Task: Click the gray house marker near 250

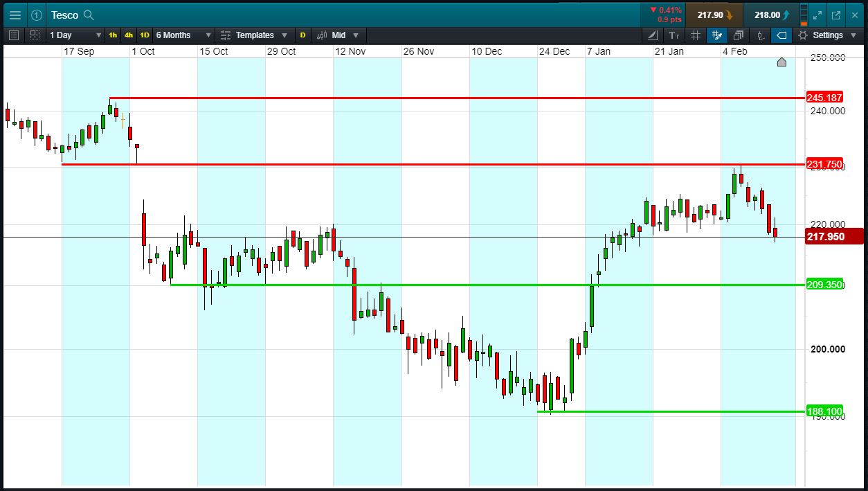Action: (x=781, y=62)
